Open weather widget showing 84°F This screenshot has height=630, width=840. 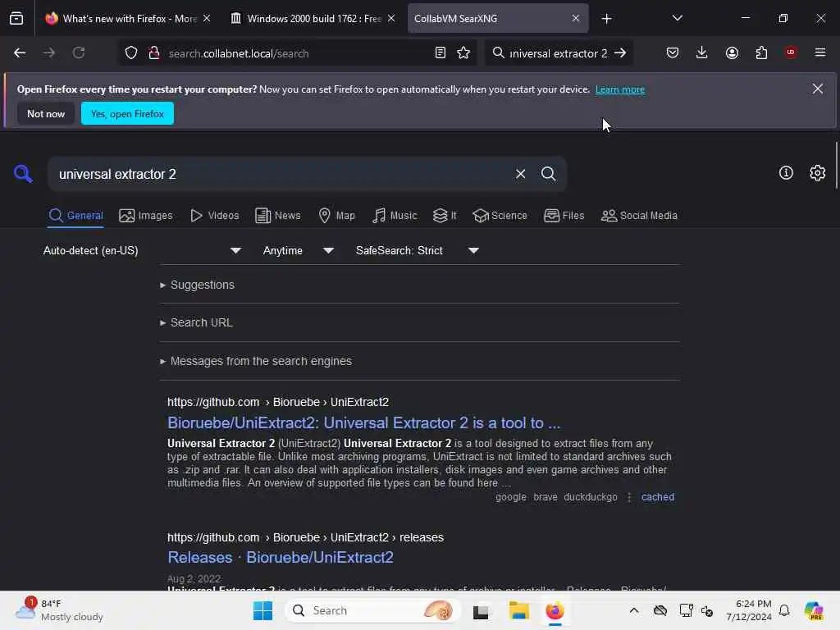59,610
